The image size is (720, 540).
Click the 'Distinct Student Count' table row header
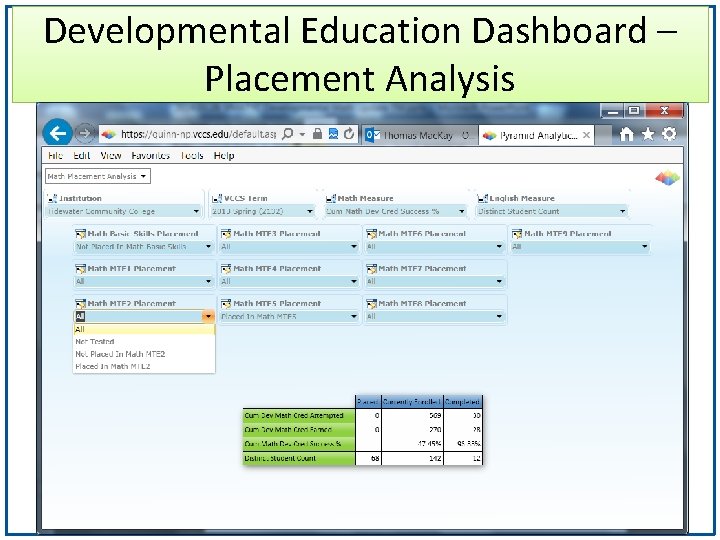[299, 458]
